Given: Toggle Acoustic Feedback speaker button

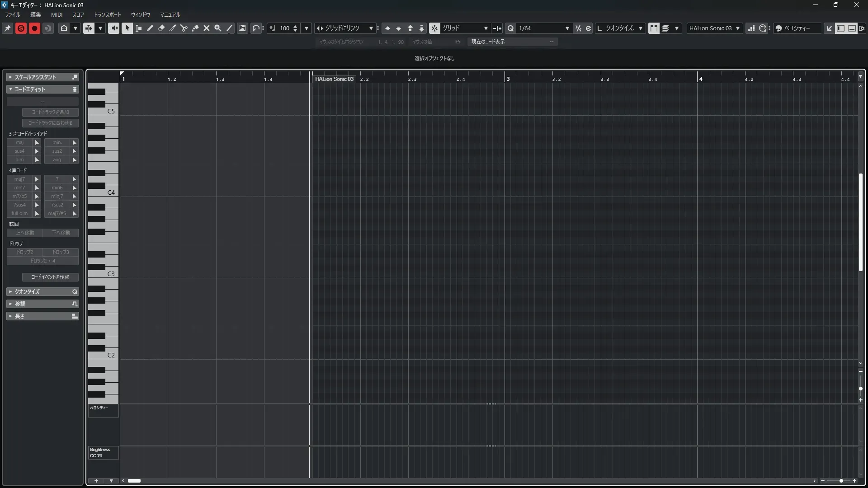Looking at the screenshot, I should [113, 28].
